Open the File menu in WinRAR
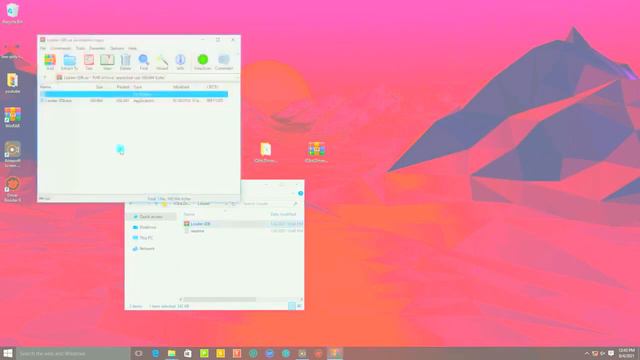Screen dimensions: 640x360 (x=43, y=48)
